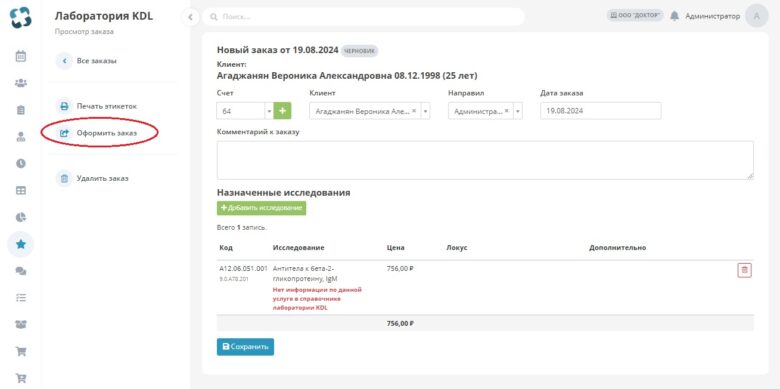The height and width of the screenshot is (389, 780).
Task: Click the red warning Нет информации по данной услуге
Action: pos(317,298)
